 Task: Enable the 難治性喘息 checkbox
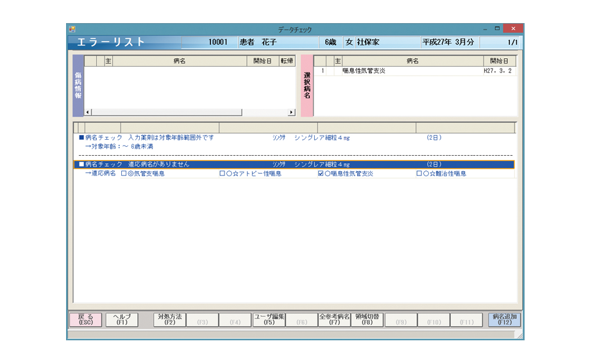(x=419, y=174)
